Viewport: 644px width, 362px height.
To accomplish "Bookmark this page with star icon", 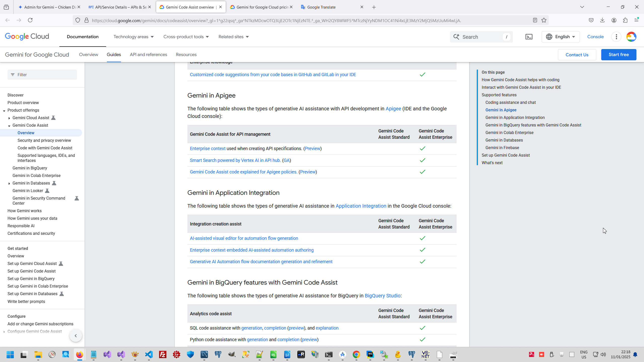I will coord(544,20).
